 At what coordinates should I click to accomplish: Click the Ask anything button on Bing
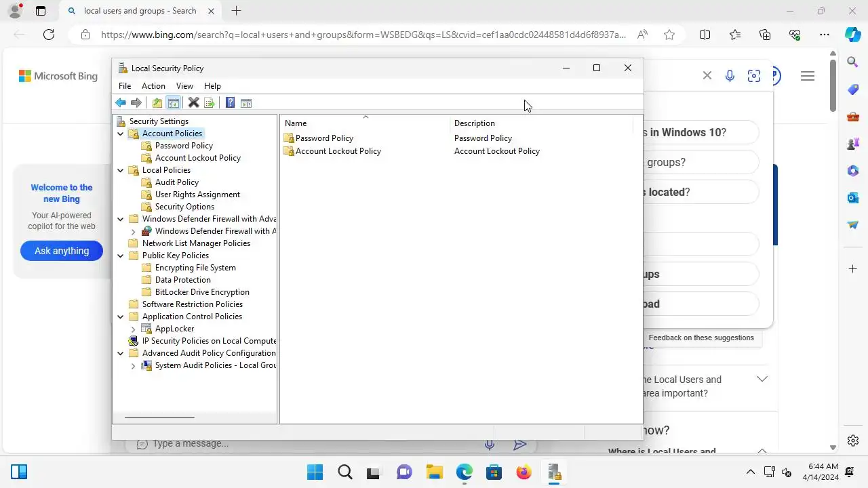(x=62, y=251)
